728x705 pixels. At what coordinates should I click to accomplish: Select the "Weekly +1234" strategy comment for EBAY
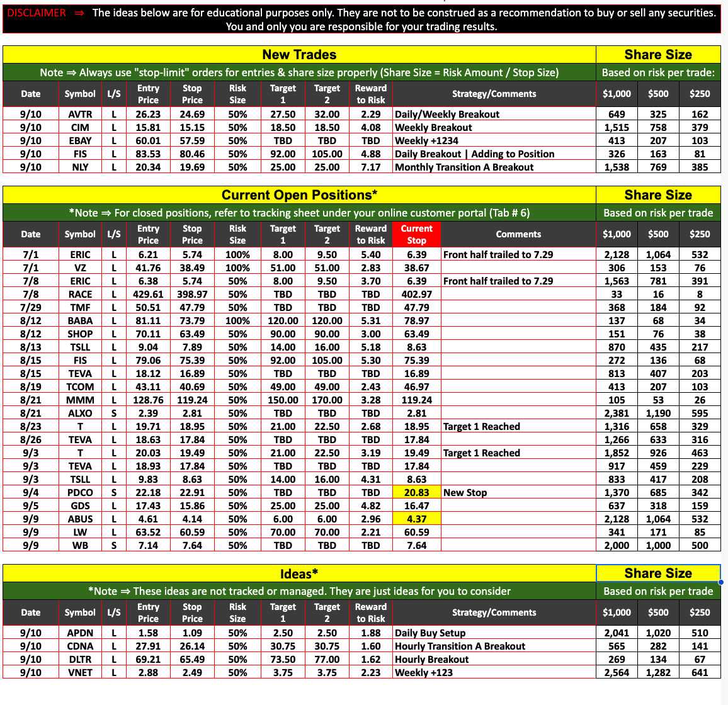pyautogui.click(x=426, y=141)
